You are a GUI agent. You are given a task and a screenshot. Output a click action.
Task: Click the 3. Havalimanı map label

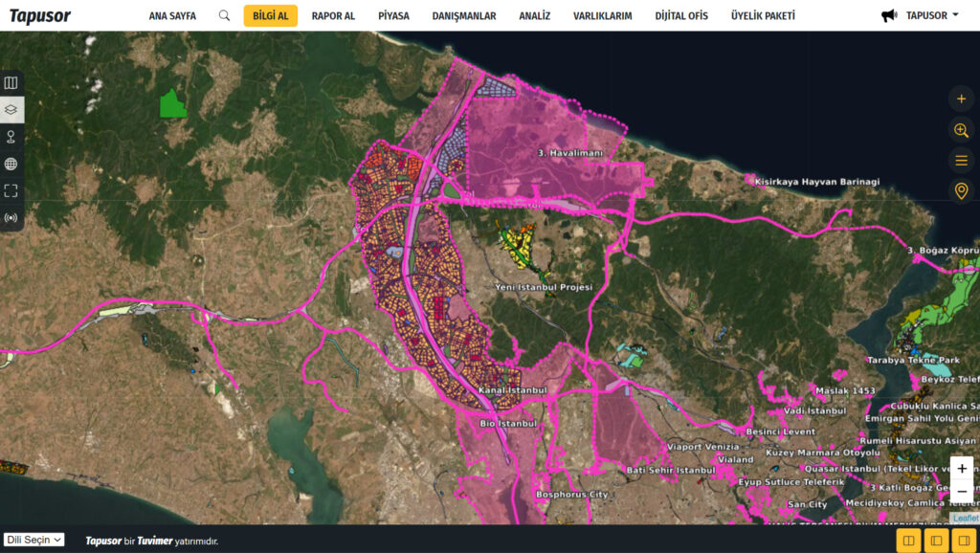click(x=570, y=153)
